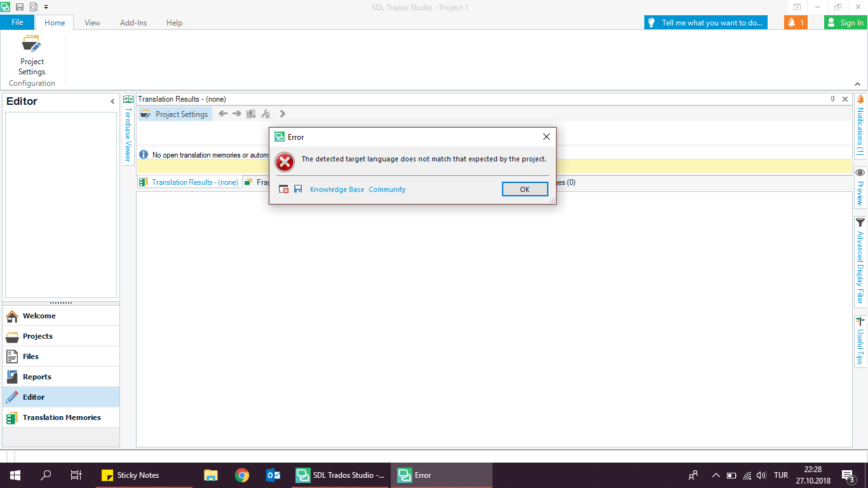
Task: Click the Tell me what you want field
Action: click(706, 22)
